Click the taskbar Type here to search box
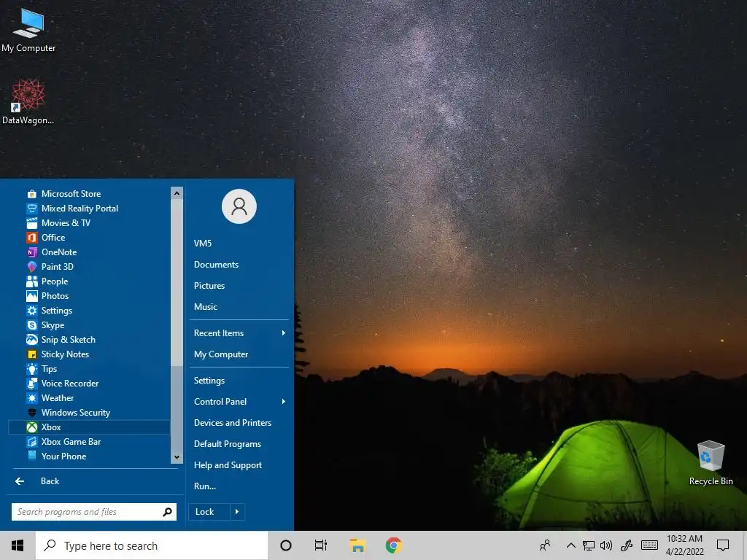 152,545
